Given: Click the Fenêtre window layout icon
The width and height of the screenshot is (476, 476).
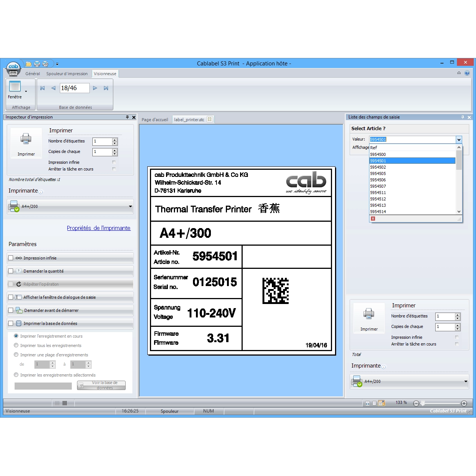Looking at the screenshot, I should coord(15,86).
